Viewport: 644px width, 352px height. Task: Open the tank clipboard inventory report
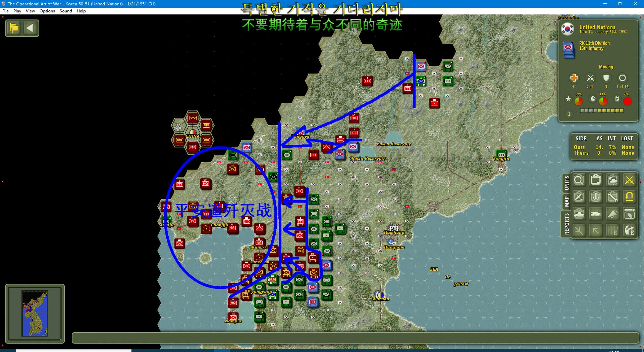(x=579, y=214)
